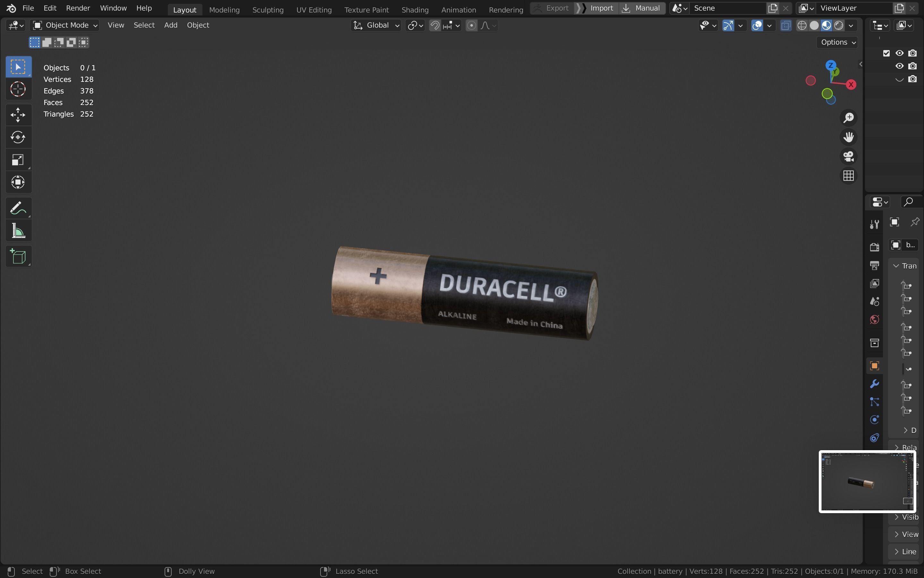Open the Output properties tab

(874, 265)
